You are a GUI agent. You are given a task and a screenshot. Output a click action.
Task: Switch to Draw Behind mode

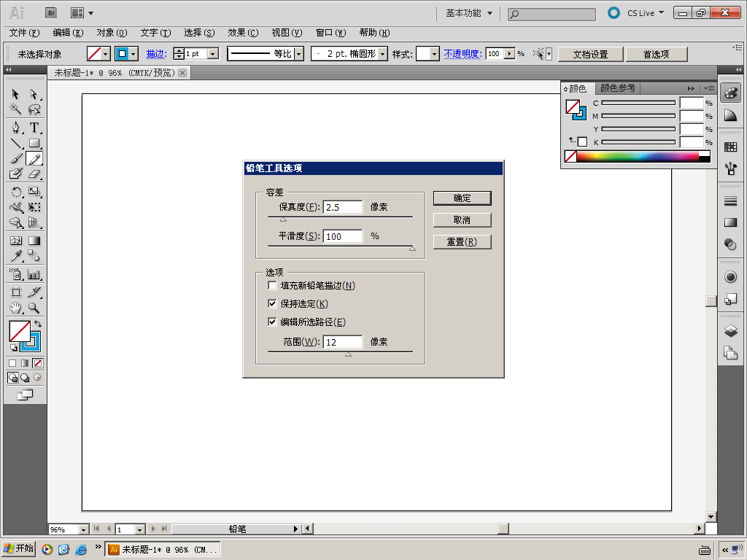(26, 378)
